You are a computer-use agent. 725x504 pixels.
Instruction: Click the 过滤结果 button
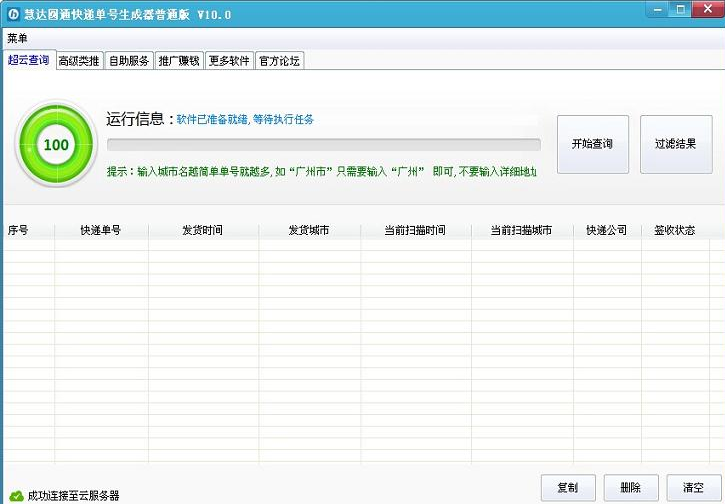point(676,144)
